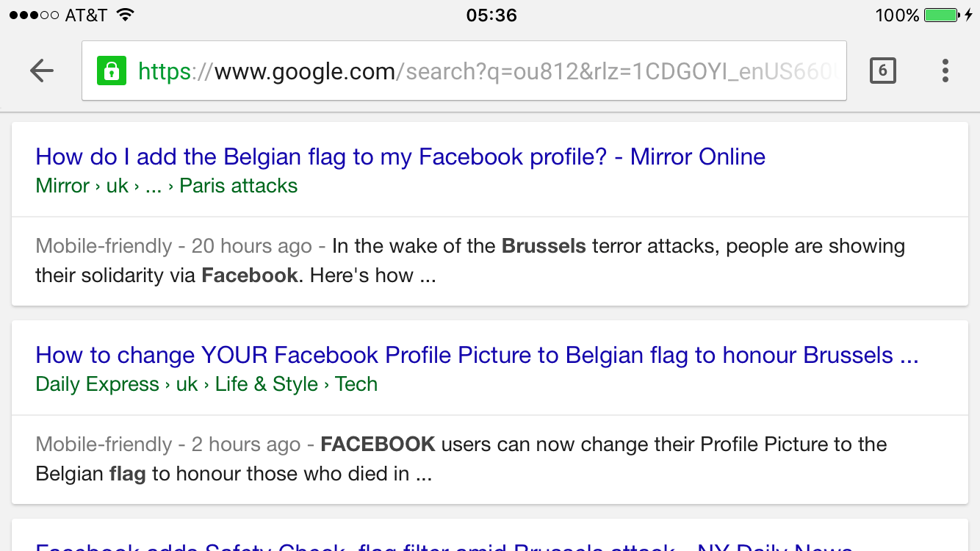
Task: Tap the cellular signal strength dots
Action: tap(34, 15)
